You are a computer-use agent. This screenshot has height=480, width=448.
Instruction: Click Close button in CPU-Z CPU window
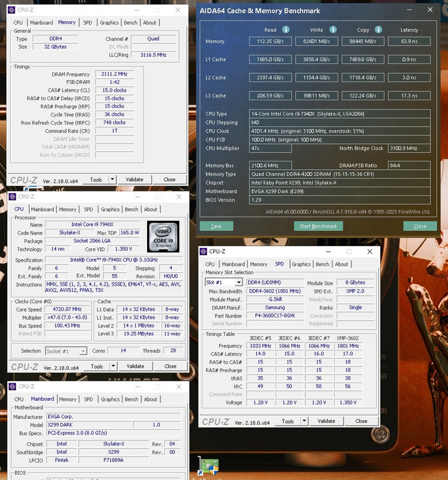pyautogui.click(x=171, y=366)
